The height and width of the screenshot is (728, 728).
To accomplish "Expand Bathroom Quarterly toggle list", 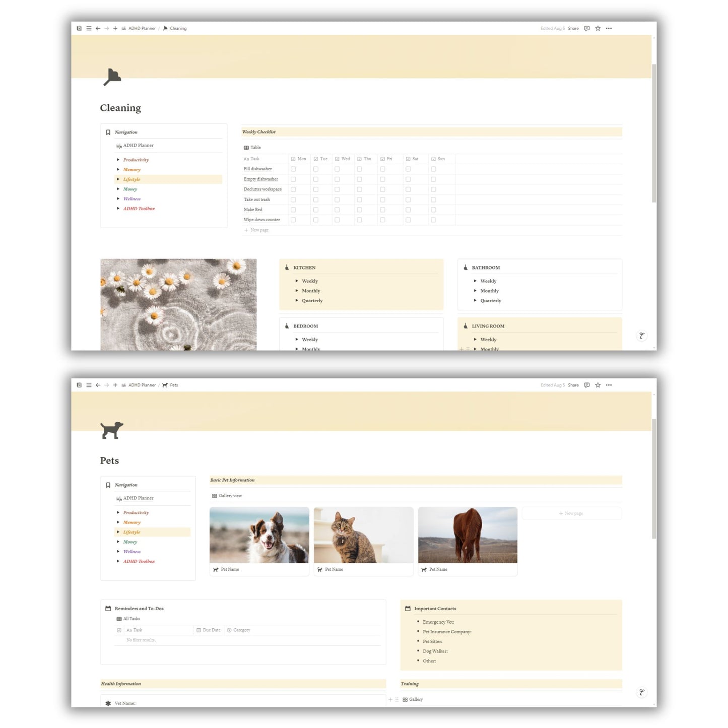I will pyautogui.click(x=475, y=301).
